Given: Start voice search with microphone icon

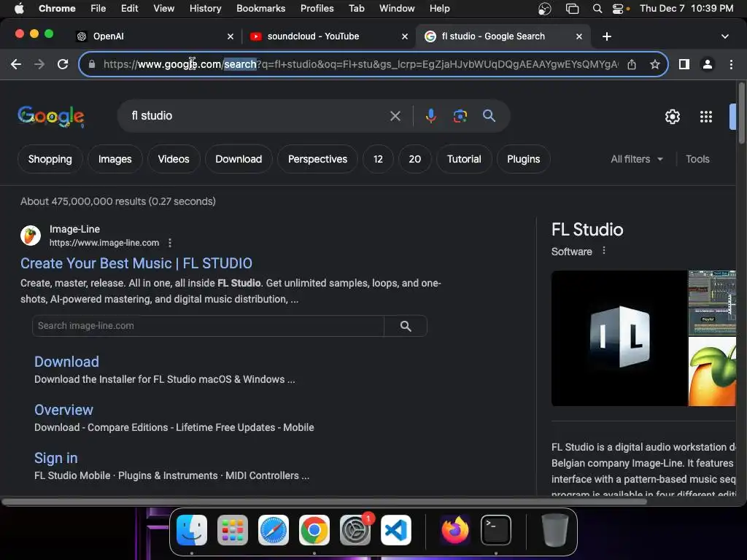Looking at the screenshot, I should pos(430,116).
